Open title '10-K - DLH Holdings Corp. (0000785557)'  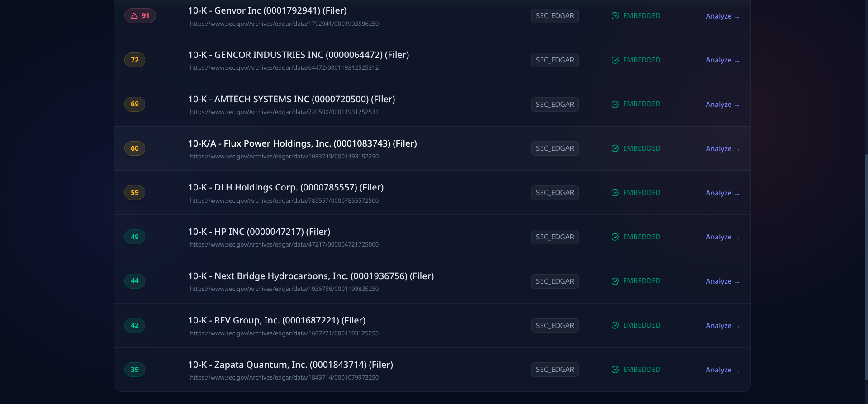pos(286,187)
